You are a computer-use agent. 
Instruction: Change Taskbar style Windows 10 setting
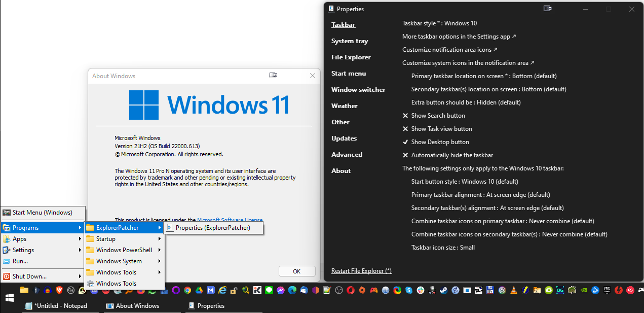439,23
